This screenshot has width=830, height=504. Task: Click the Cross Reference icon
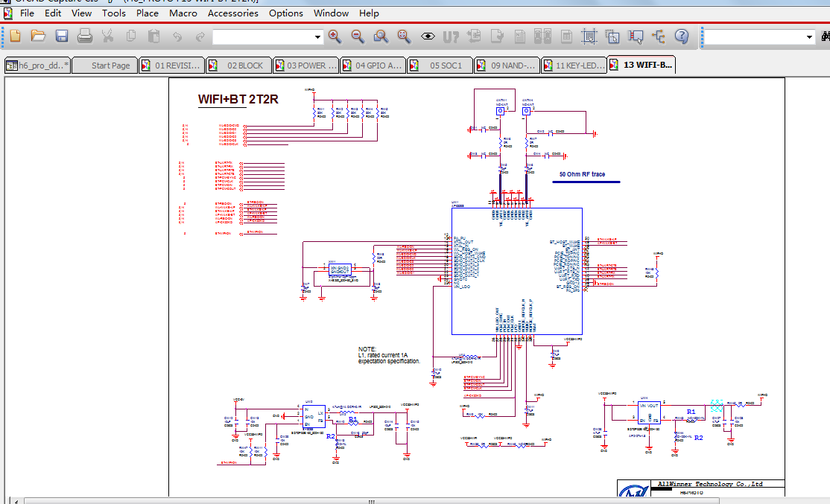[542, 36]
